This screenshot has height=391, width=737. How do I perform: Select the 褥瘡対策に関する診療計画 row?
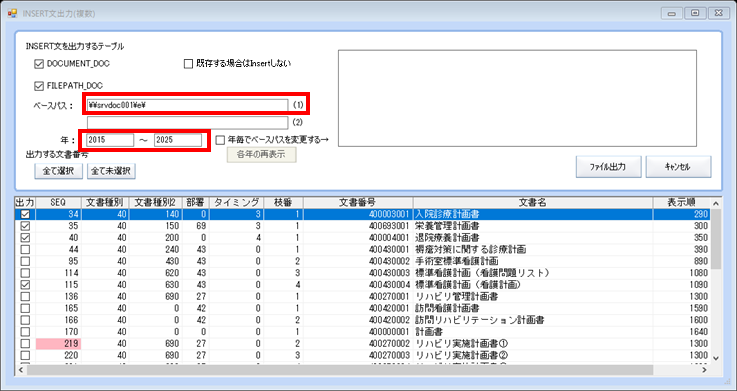click(362, 250)
